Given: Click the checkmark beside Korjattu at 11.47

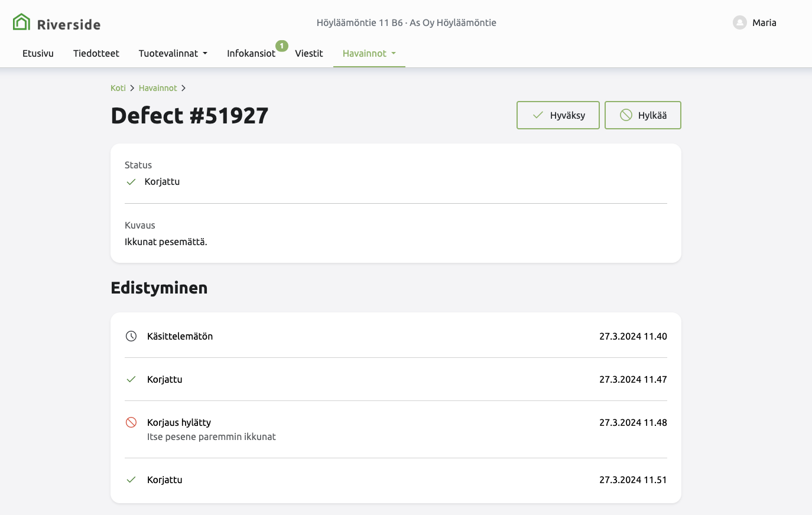Looking at the screenshot, I should tap(131, 379).
